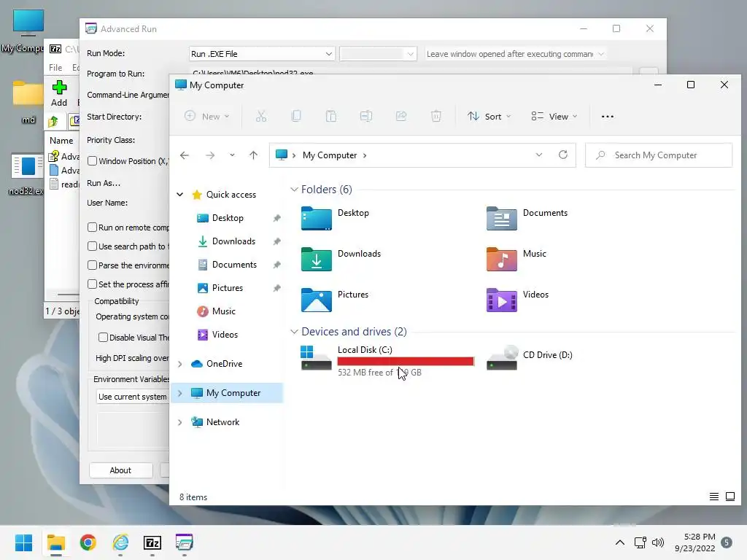Tick the Use search path checkbox
Viewport: 747px width, 560px height.
tap(93, 246)
